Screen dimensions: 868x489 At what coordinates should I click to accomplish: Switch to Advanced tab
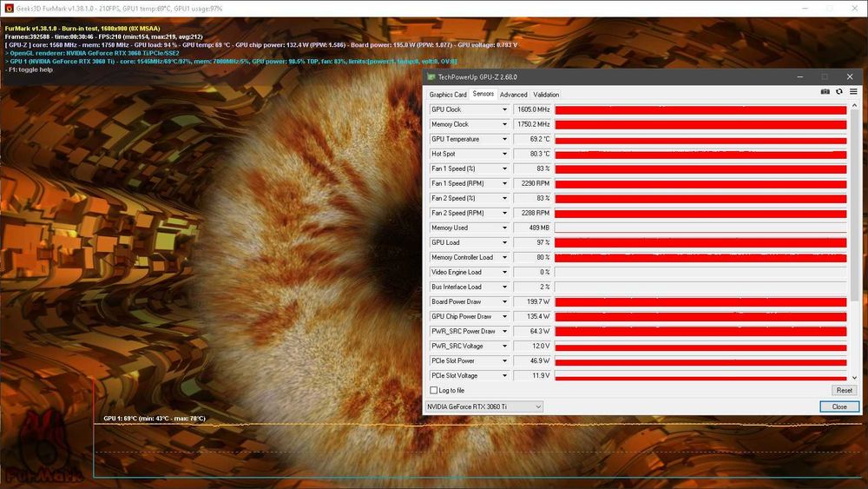pos(514,95)
